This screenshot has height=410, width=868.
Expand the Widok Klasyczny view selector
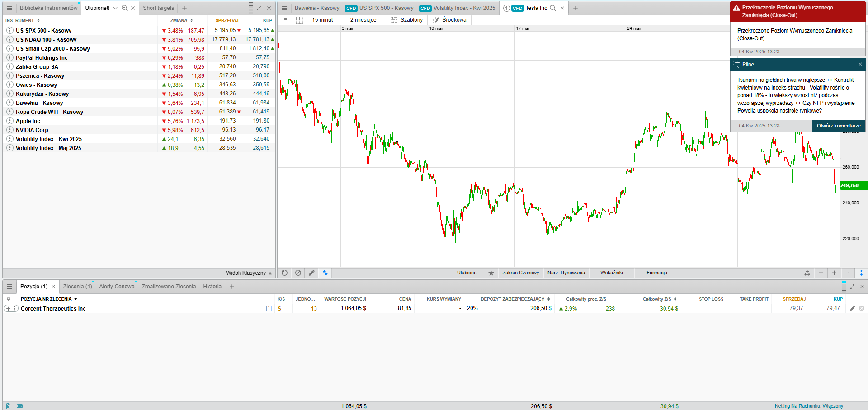(x=249, y=273)
